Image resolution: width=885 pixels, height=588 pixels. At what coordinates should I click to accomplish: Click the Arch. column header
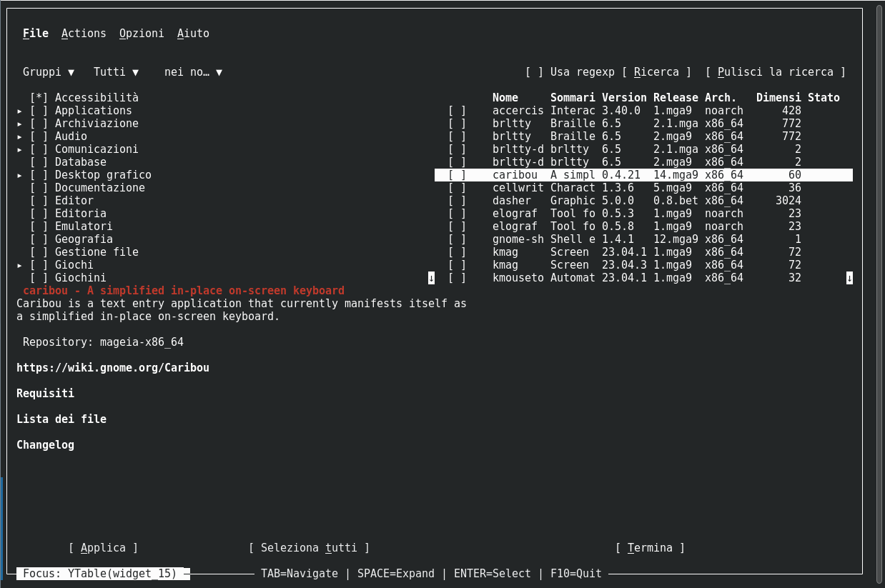[x=721, y=98]
